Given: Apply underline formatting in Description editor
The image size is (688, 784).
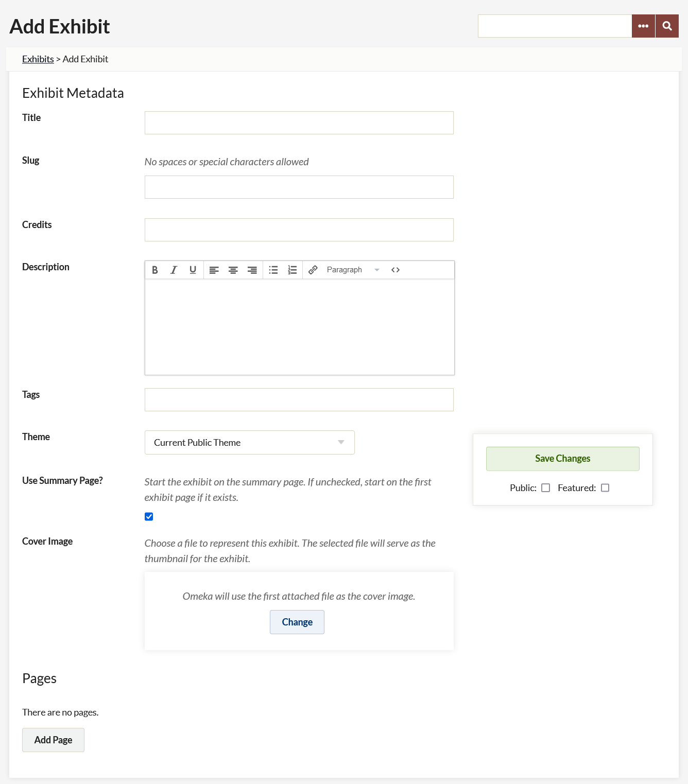Looking at the screenshot, I should tap(193, 270).
